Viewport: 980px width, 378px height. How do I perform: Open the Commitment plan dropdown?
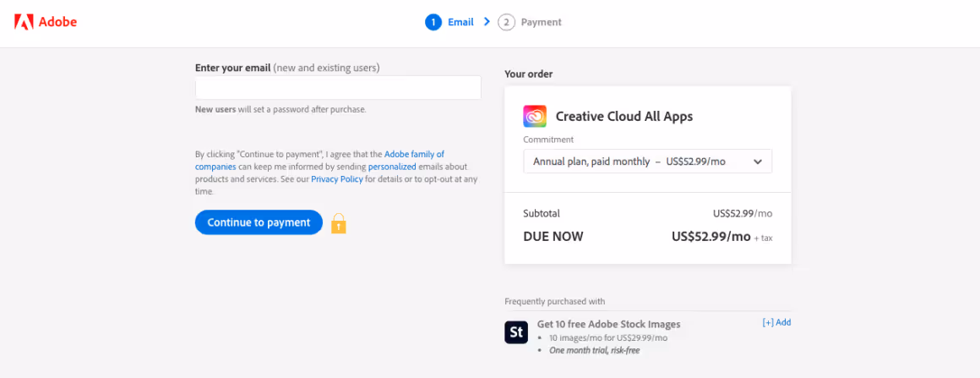pyautogui.click(x=647, y=162)
